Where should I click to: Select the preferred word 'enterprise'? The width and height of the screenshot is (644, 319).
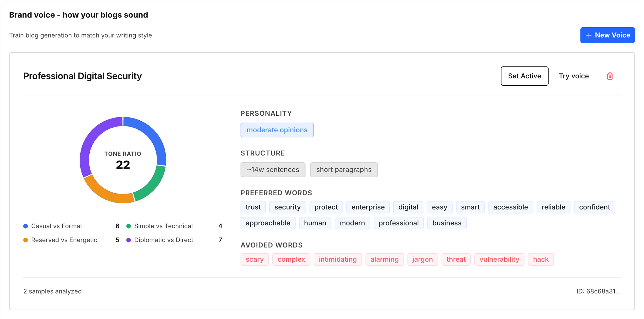[x=368, y=207]
